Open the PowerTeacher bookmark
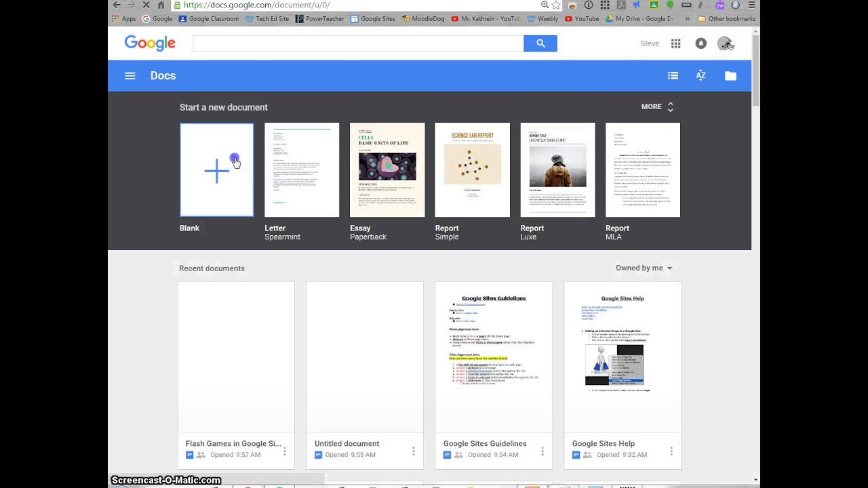The height and width of the screenshot is (488, 868). point(320,19)
